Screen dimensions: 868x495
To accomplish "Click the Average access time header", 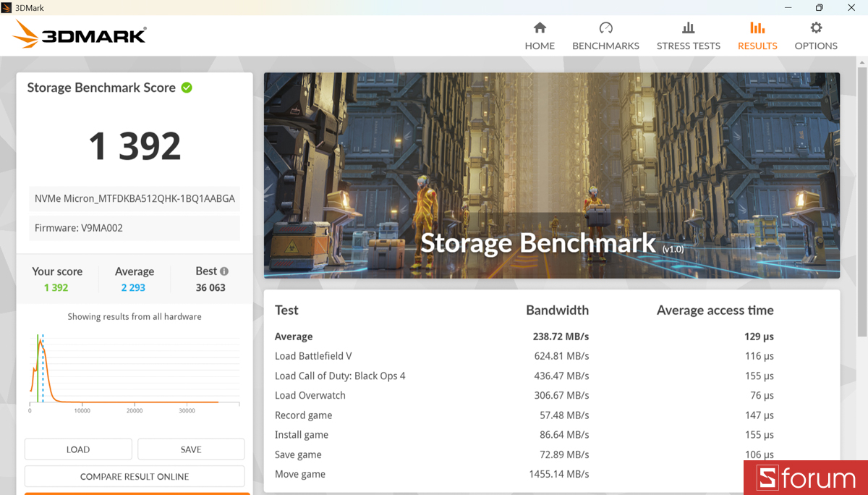I will 715,310.
